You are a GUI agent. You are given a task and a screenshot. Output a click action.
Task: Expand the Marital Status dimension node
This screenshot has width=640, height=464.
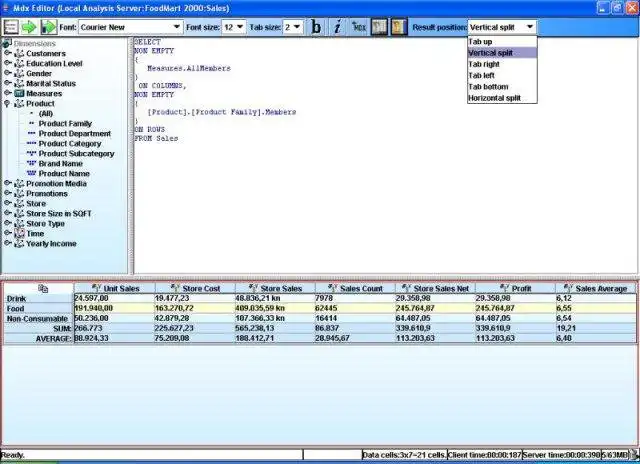tap(8, 83)
